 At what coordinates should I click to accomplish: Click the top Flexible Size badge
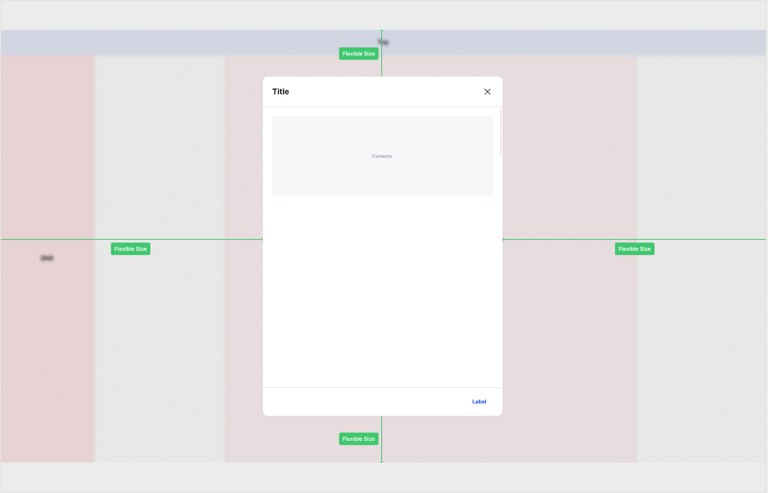pos(359,54)
